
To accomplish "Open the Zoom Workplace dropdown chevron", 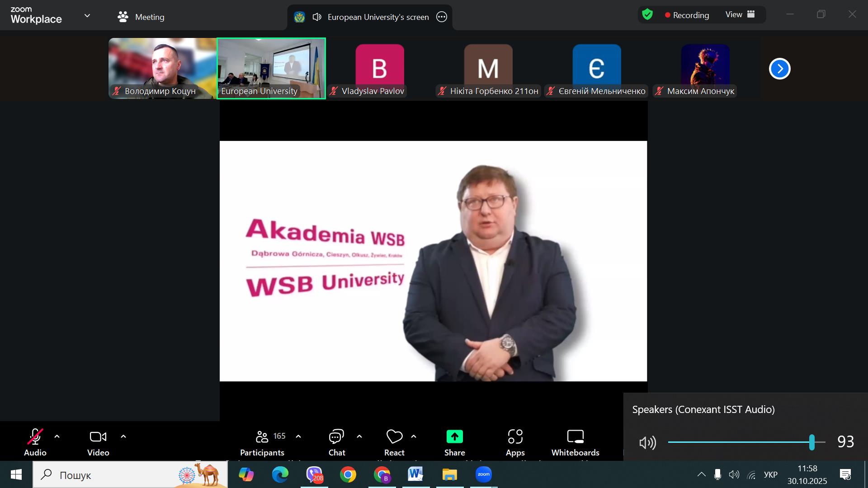I will 87,16.
